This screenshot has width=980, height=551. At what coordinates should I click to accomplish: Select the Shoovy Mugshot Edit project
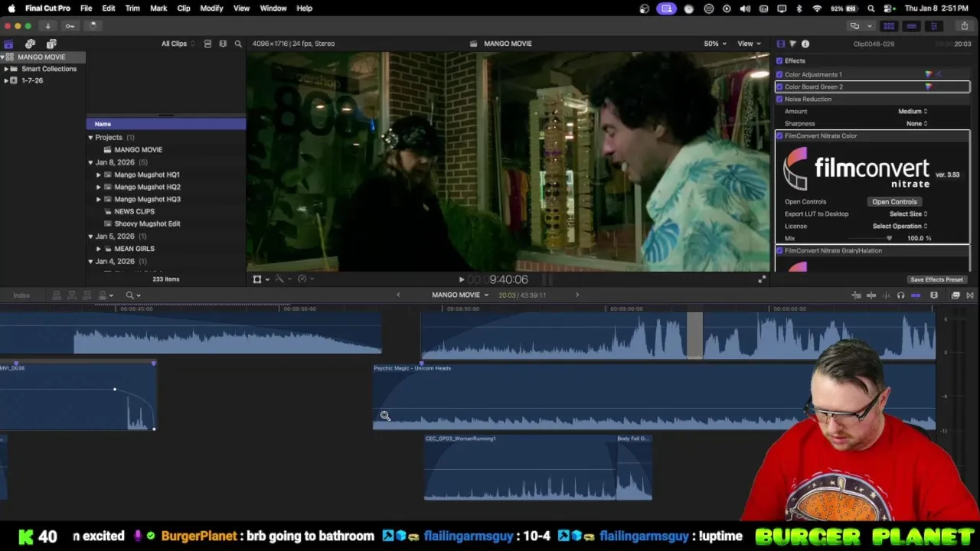pos(147,223)
